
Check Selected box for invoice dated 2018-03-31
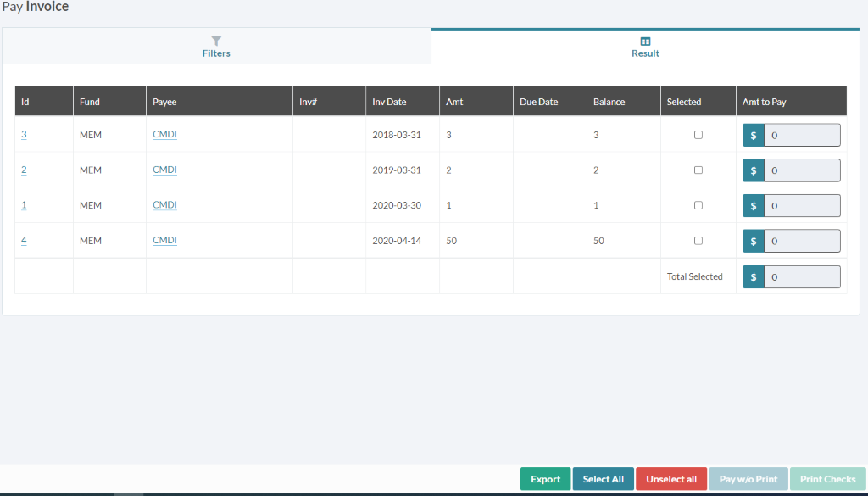[x=698, y=135]
